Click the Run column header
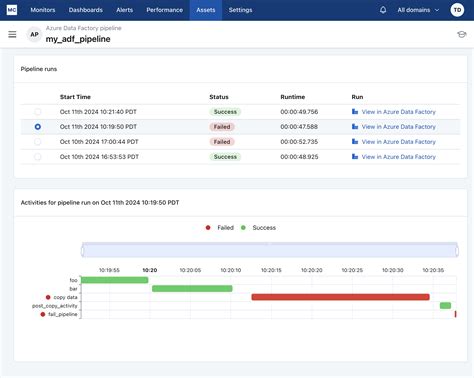474x378 pixels. (357, 97)
